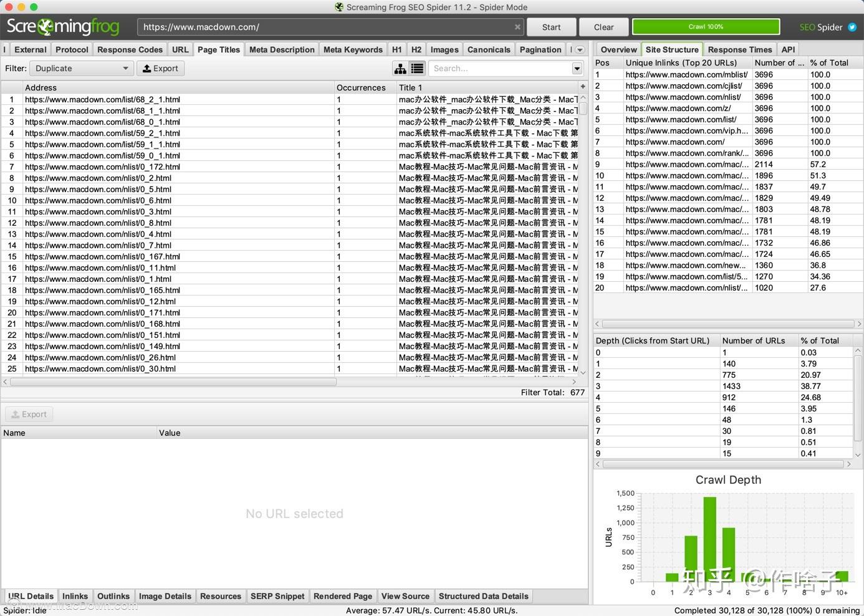Switch to the H2 tab
Image resolution: width=864 pixels, height=616 pixels.
coord(416,50)
